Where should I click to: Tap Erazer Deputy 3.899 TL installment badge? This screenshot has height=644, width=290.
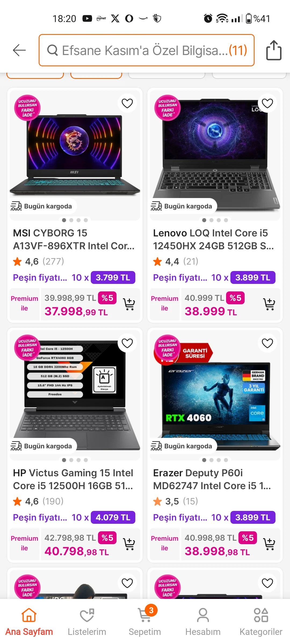pyautogui.click(x=253, y=517)
